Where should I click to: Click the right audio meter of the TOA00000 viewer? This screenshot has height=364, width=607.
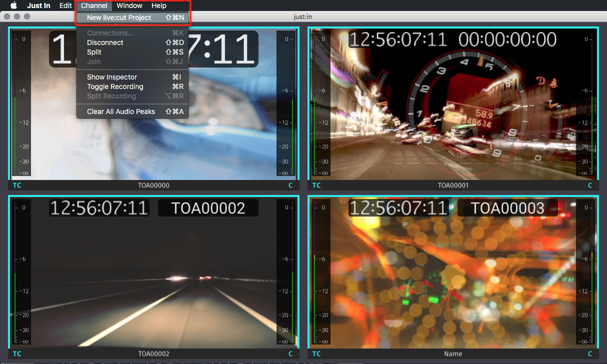click(286, 103)
